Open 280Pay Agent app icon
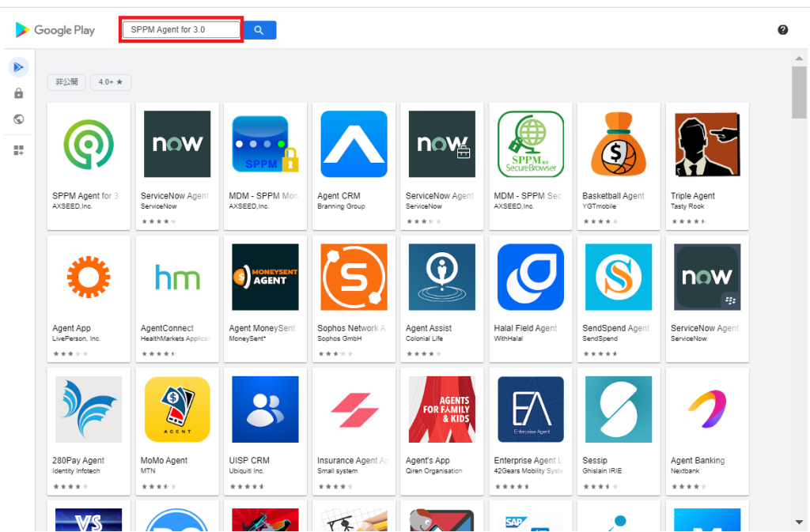 (89, 409)
